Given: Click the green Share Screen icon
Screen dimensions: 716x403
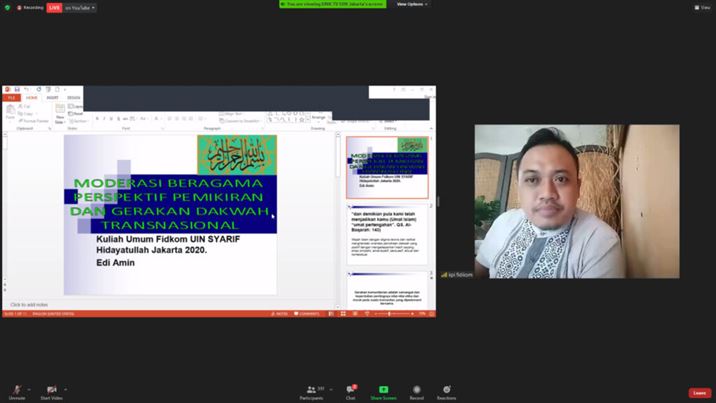Looking at the screenshot, I should tap(383, 389).
